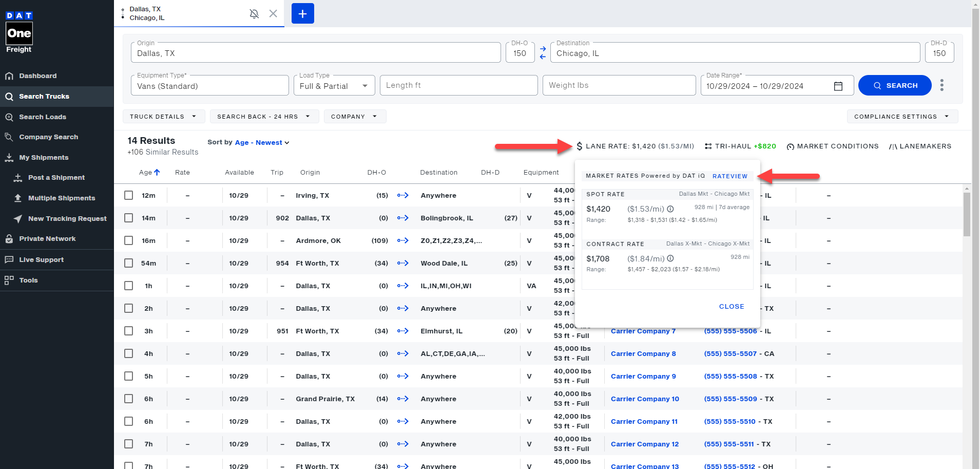
Task: Expand the Truck Details filter dropdown
Action: pos(164,117)
